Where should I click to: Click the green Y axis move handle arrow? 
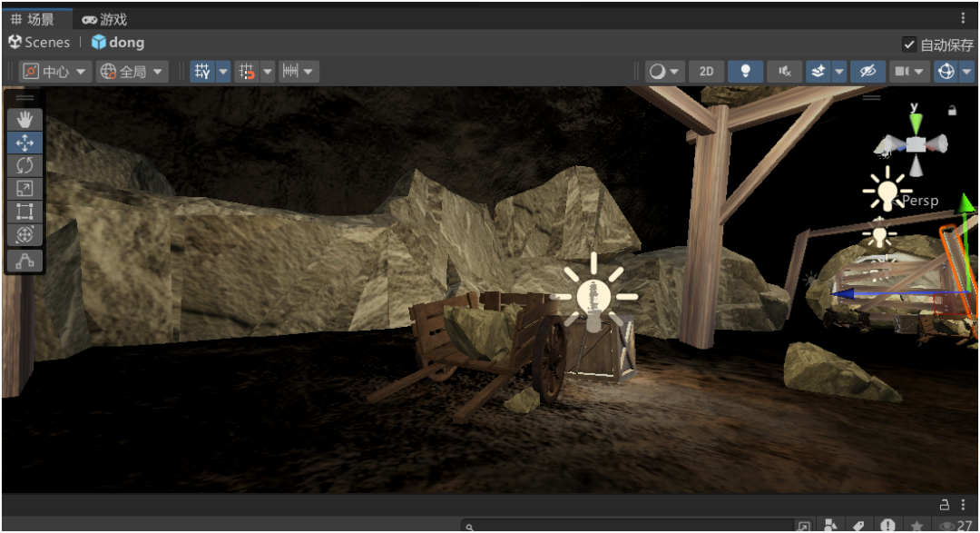(965, 203)
